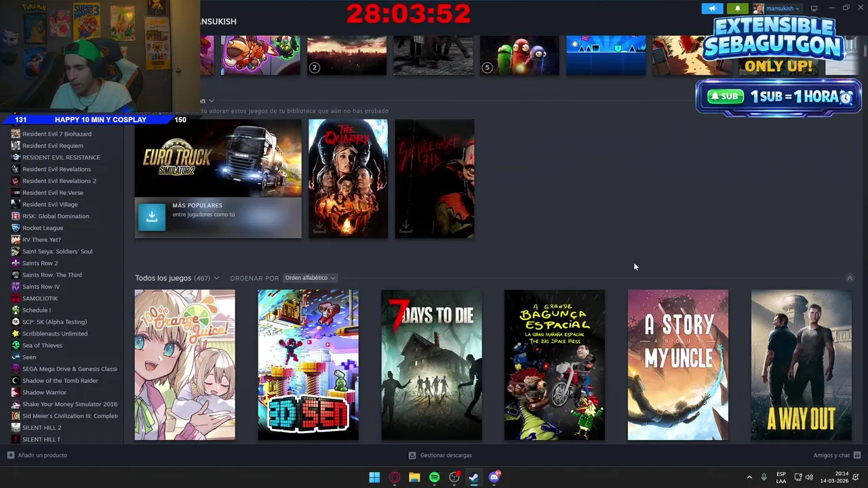Click the RV There Yet? game icon

[16, 240]
